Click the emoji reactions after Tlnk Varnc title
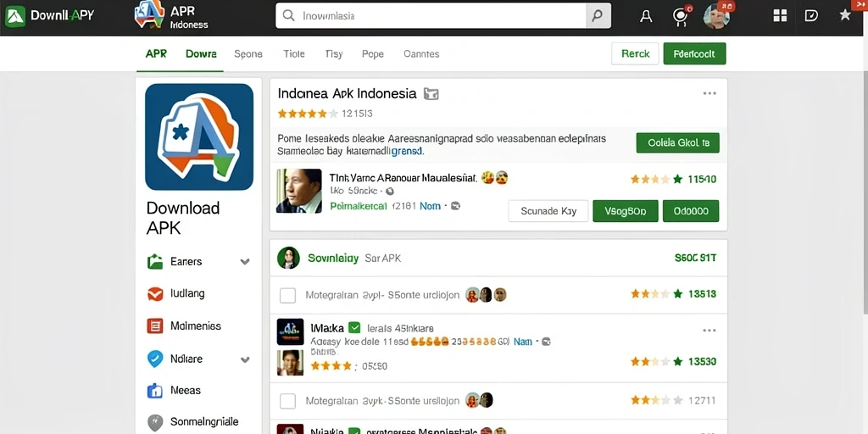 coord(494,178)
